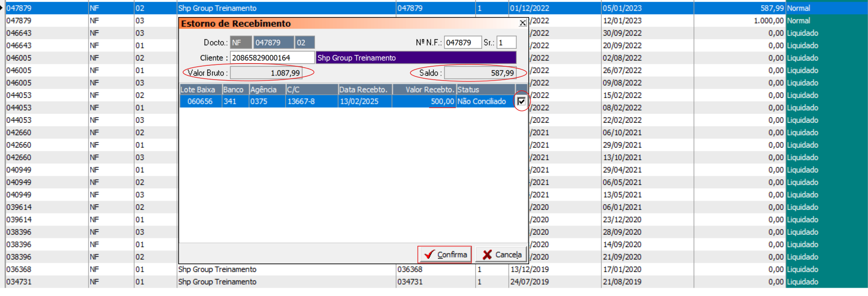Click the Confirma button
This screenshot has width=868, height=296.
point(445,255)
